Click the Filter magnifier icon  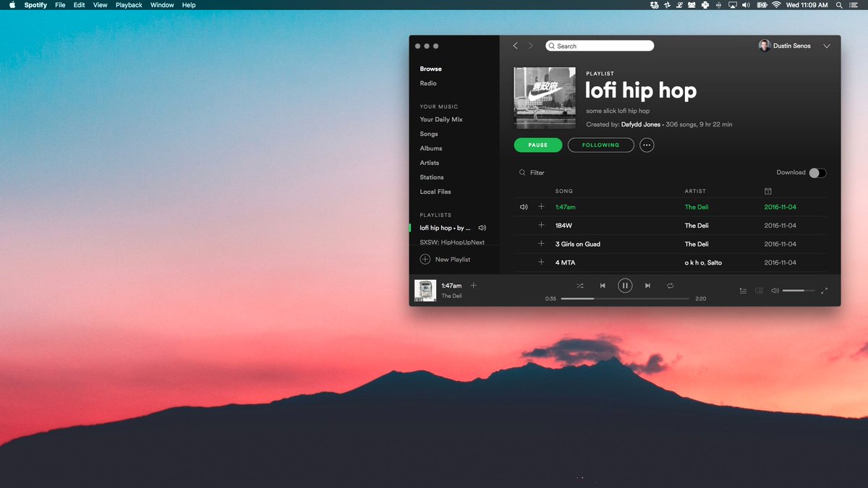[522, 173]
